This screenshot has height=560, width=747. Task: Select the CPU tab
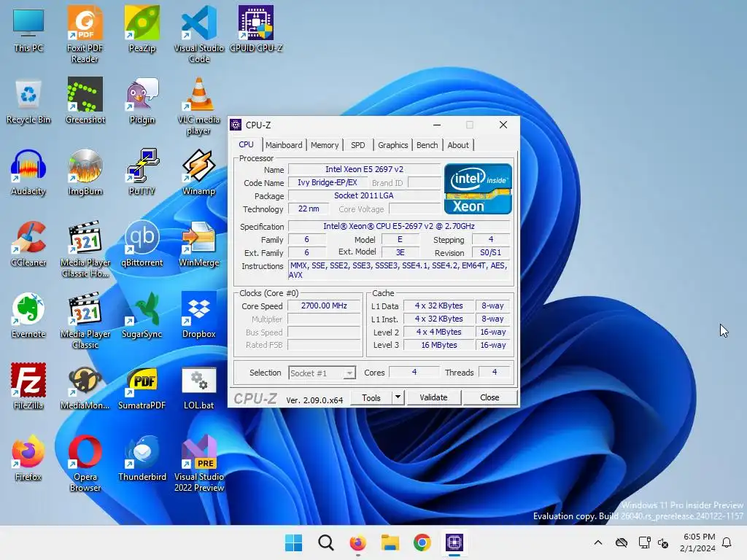click(x=247, y=144)
